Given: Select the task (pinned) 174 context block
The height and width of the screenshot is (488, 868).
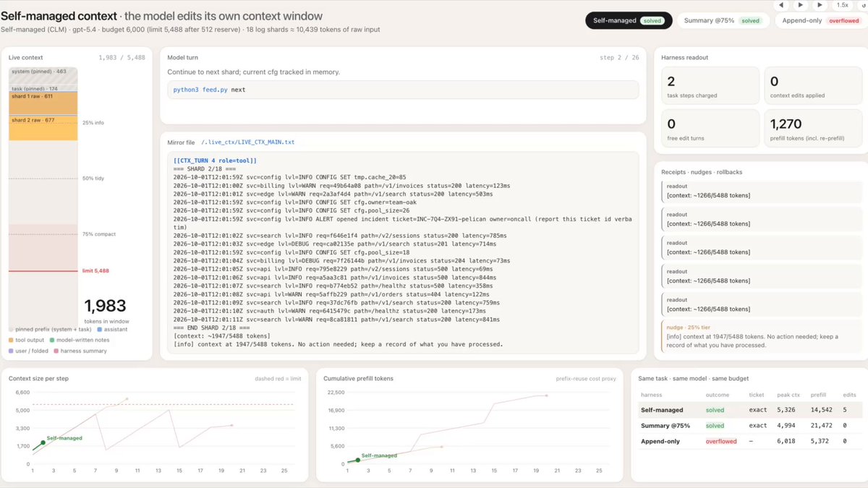Looking at the screenshot, I should point(43,89).
